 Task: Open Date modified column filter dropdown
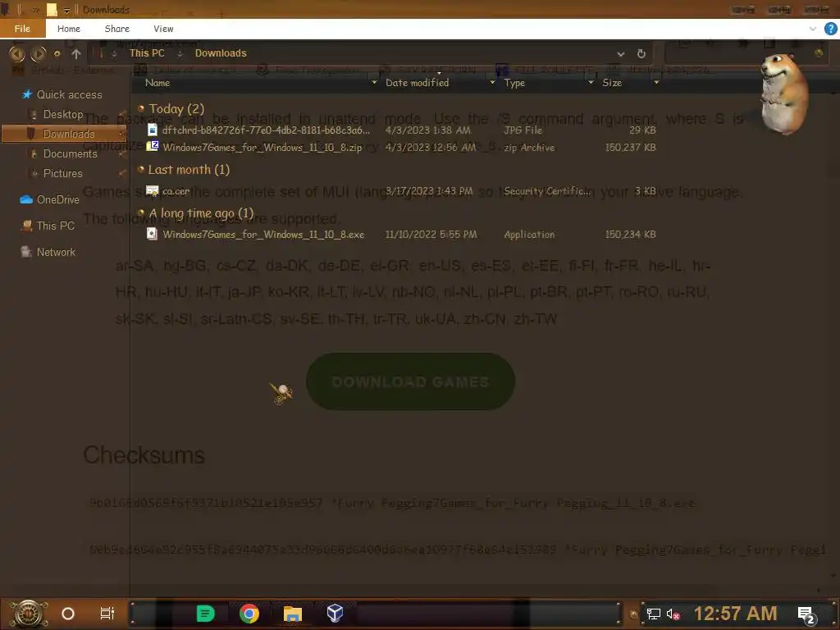pyautogui.click(x=492, y=83)
